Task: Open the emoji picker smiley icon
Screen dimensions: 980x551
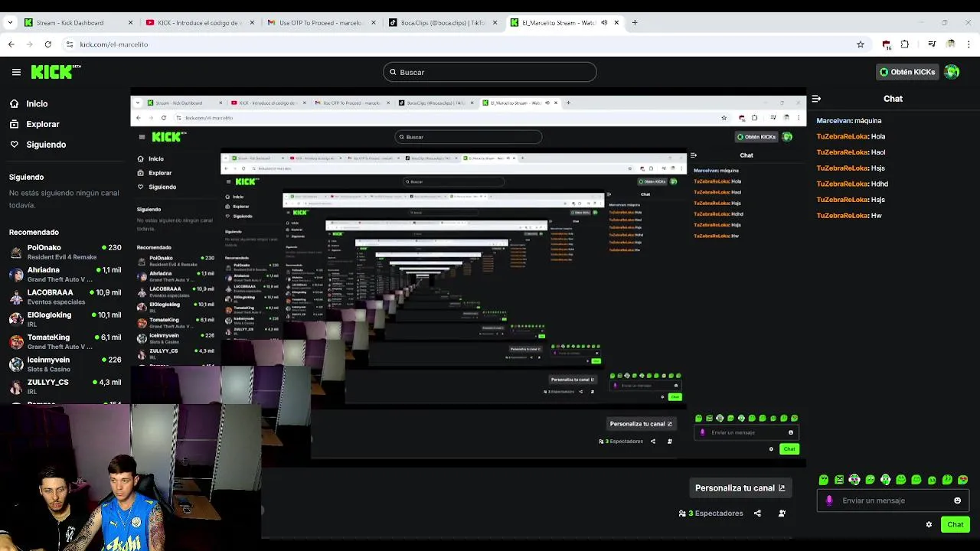Action: tap(957, 500)
